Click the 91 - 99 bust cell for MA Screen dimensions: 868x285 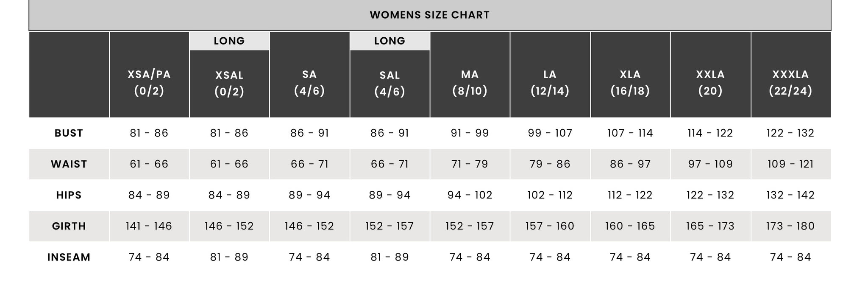[x=470, y=133]
